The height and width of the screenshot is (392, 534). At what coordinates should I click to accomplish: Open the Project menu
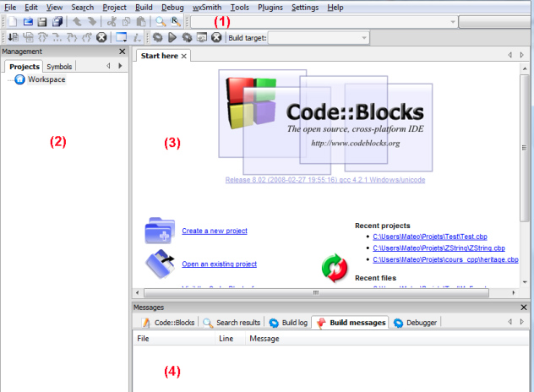pos(114,7)
